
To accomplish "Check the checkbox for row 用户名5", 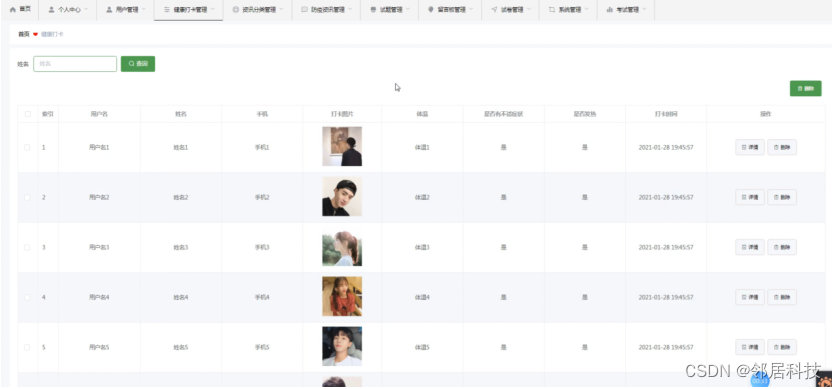I will pyautogui.click(x=27, y=347).
